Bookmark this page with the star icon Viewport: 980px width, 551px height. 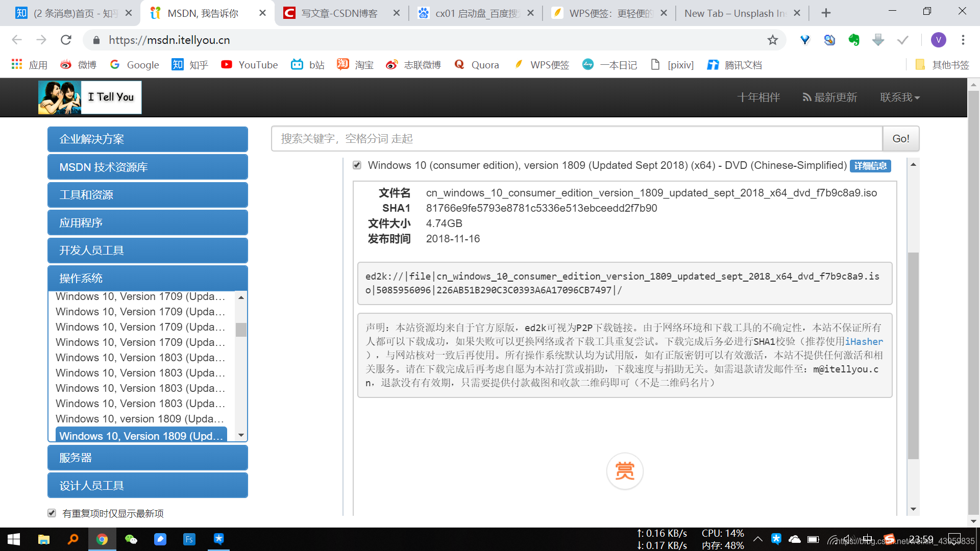pos(773,40)
